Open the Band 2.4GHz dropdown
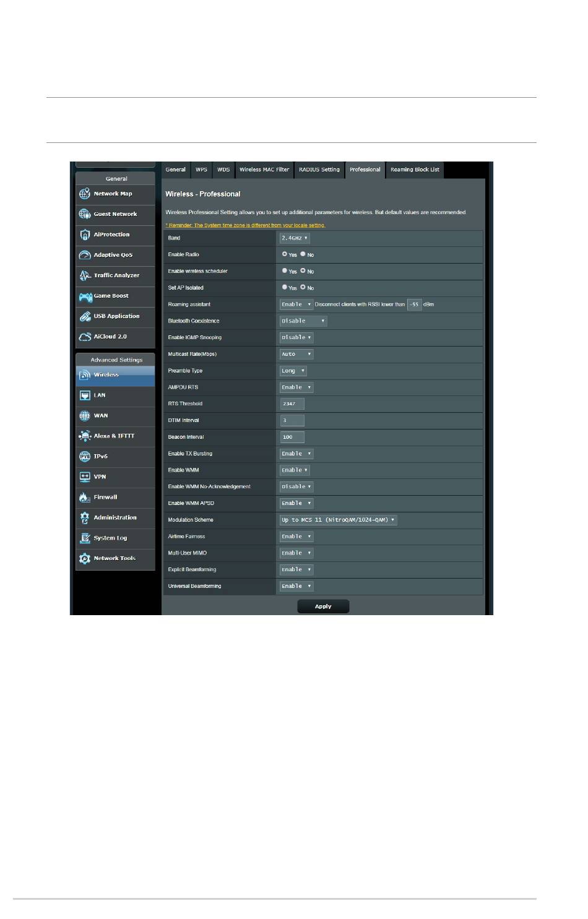This screenshot has width=588, height=919. [x=295, y=238]
